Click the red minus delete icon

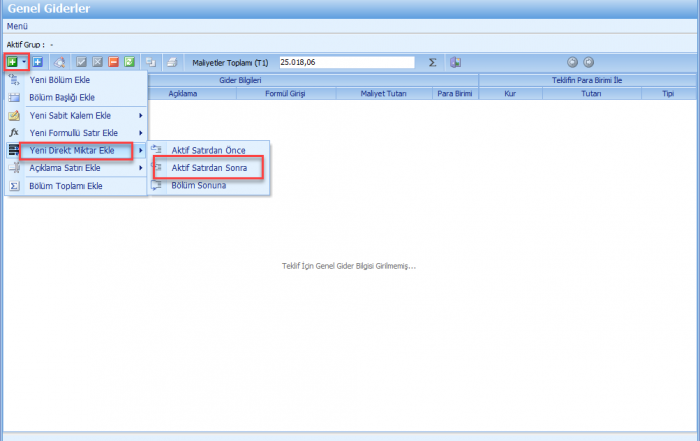tap(114, 62)
